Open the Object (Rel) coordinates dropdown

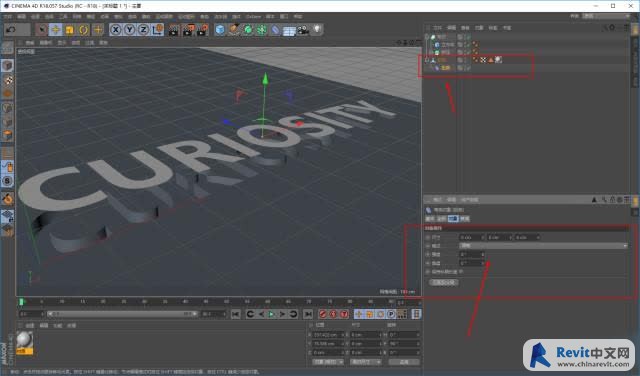coord(328,362)
